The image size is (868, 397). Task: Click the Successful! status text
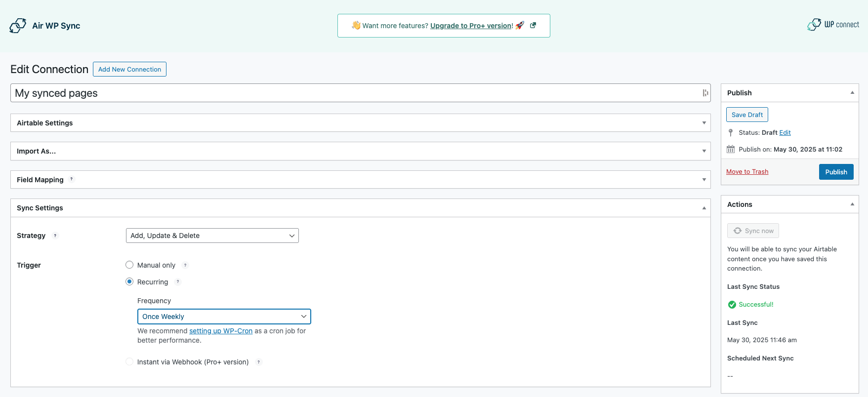[756, 305]
